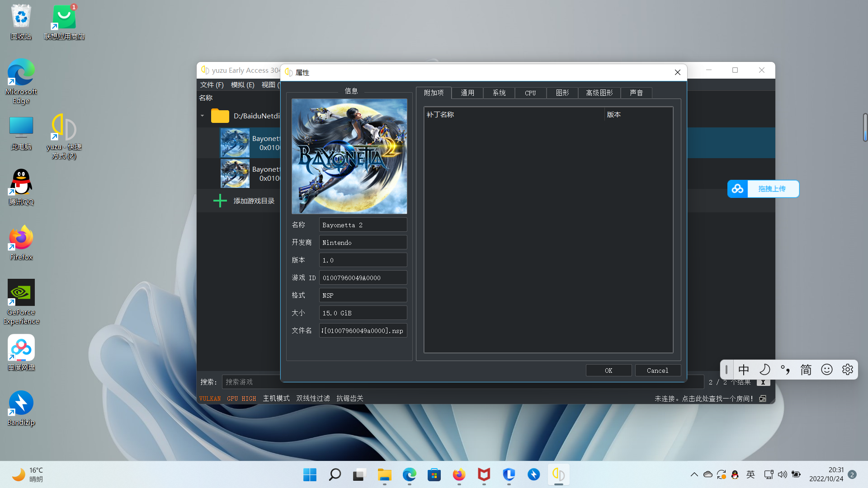This screenshot has height=488, width=868.
Task: Click the moon icon on IME toolbar
Action: [x=764, y=370]
